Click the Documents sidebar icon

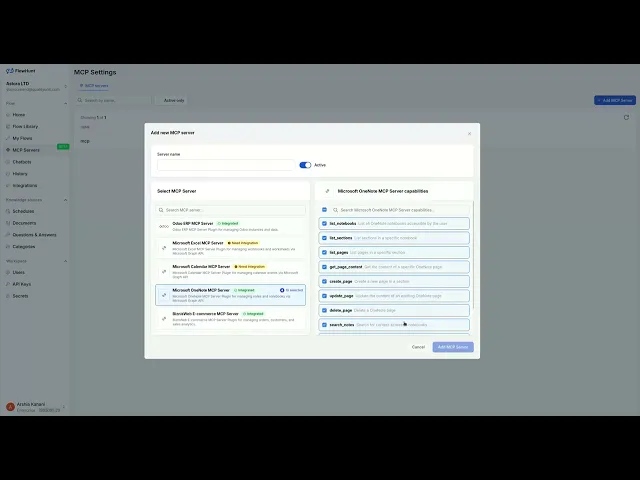pos(8,223)
